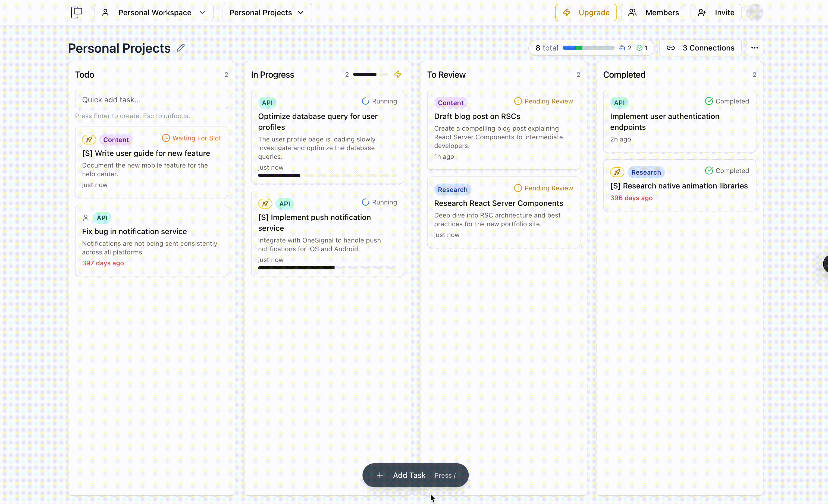Click Pending Review icon on Draft blog post card
This screenshot has width=828, height=504.
coord(518,101)
